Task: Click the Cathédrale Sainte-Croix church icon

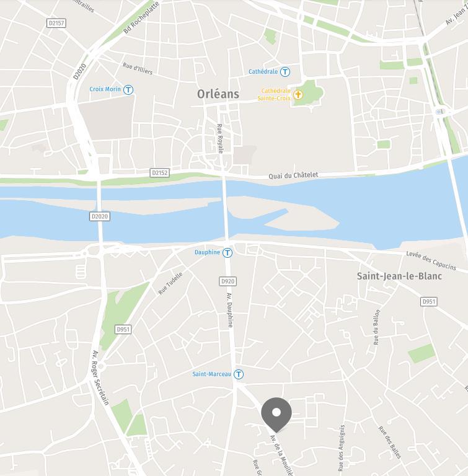Action: [x=298, y=95]
